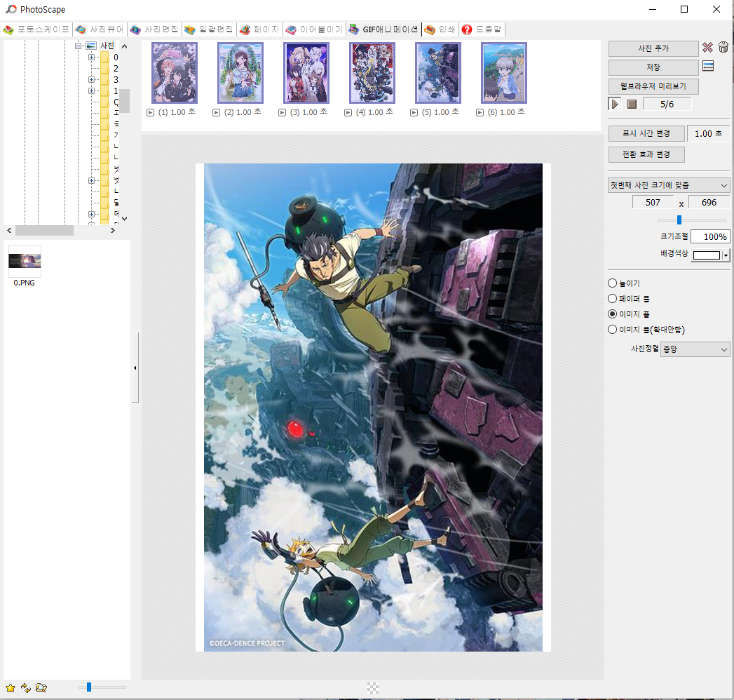Image resolution: width=734 pixels, height=700 pixels.
Task: Select the yellow folder labeled Q in tree
Action: coord(105,102)
